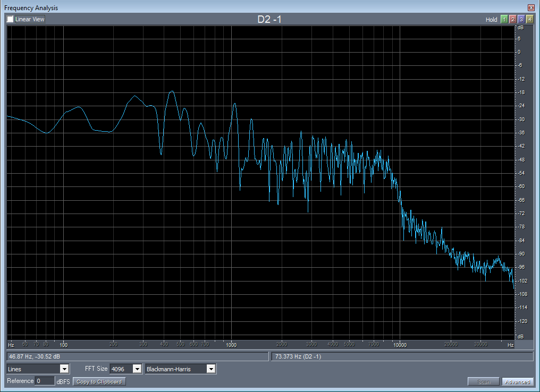Click the Hold label
The image size is (540, 392).
(x=492, y=20)
